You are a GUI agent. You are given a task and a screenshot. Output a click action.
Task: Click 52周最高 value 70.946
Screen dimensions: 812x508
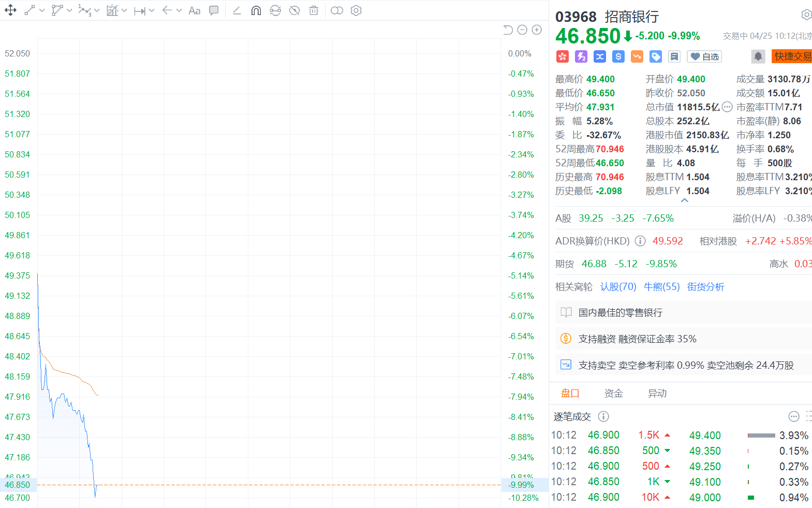(610, 149)
